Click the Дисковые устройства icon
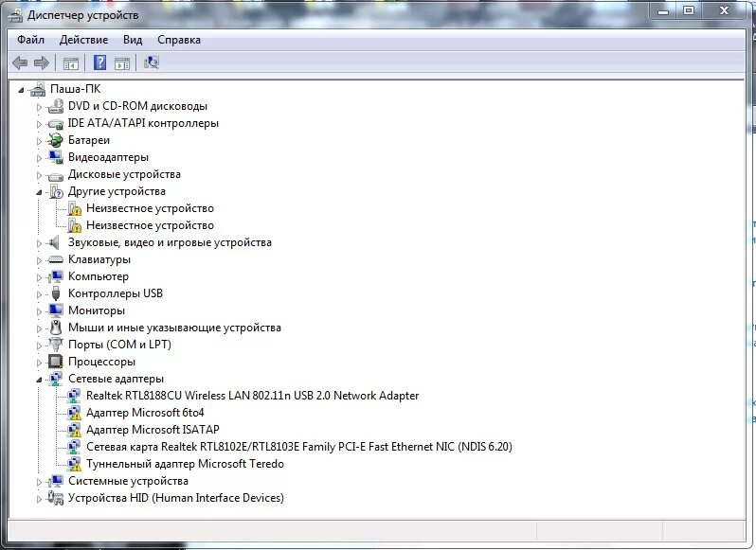Image resolution: width=756 pixels, height=550 pixels. pyautogui.click(x=56, y=175)
